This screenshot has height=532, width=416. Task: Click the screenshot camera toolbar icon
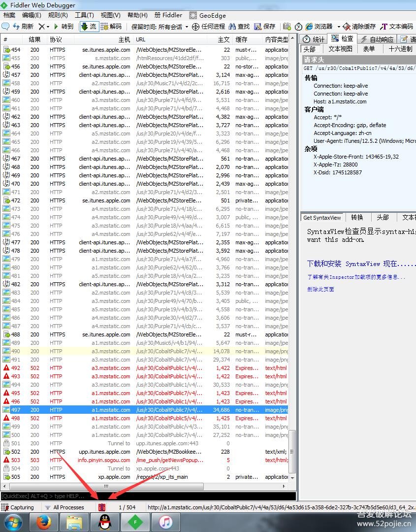287,27
